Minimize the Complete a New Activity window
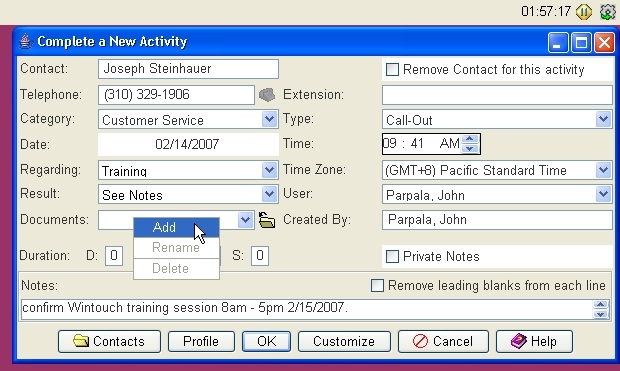This screenshot has height=371, width=620. tap(558, 42)
